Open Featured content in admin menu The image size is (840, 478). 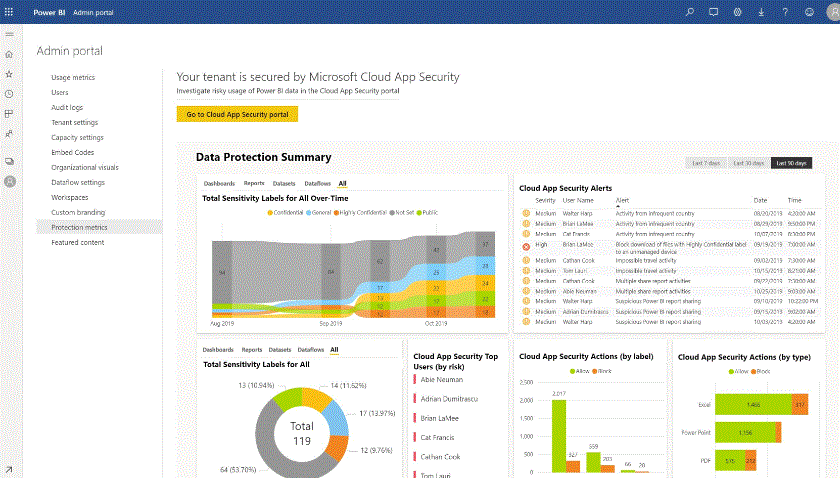tap(78, 242)
